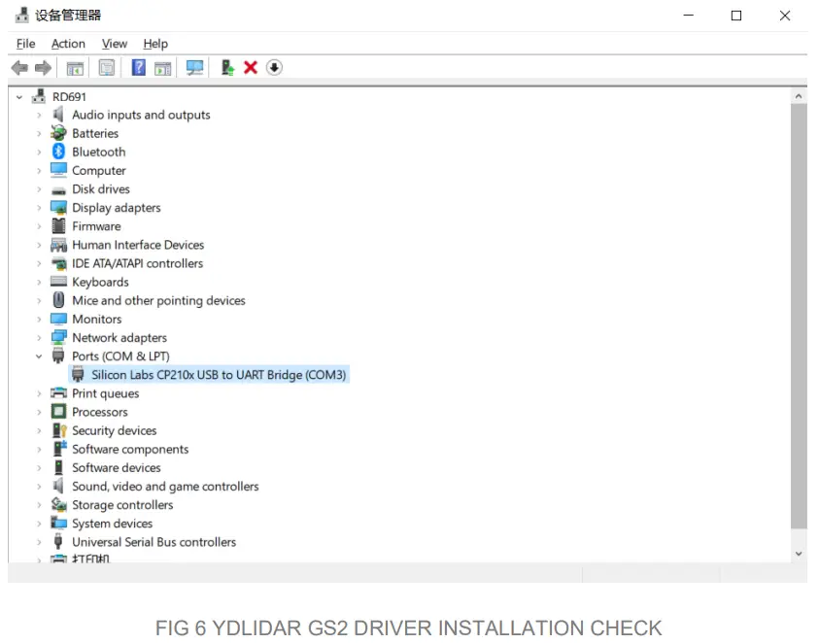Image resolution: width=819 pixels, height=644 pixels.
Task: Open the File menu
Action: click(x=24, y=43)
